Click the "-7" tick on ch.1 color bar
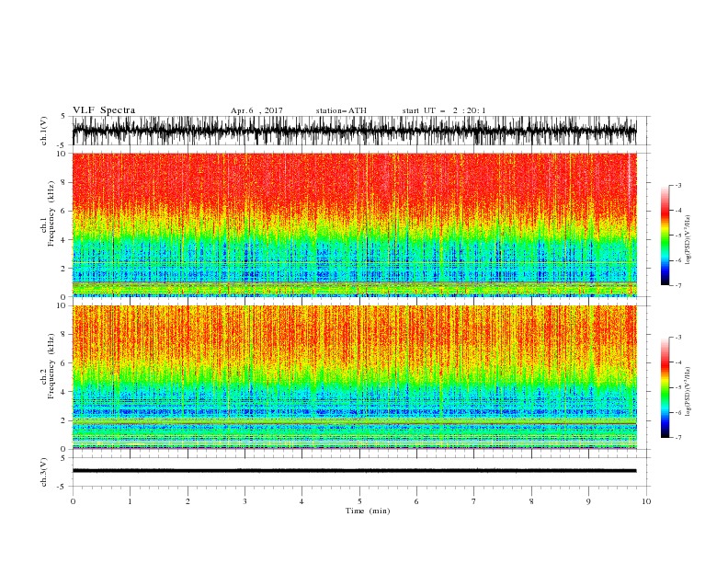The width and height of the screenshot is (728, 563). point(678,285)
